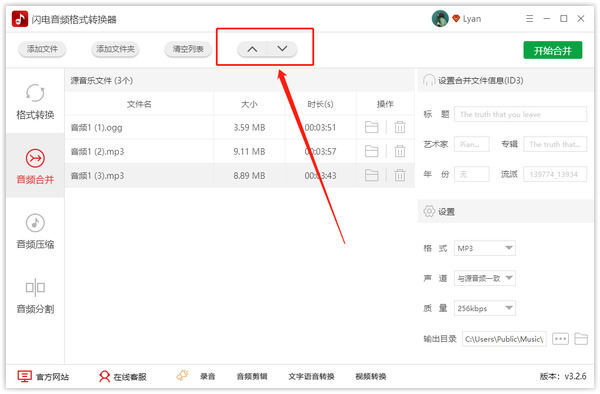600x394 pixels.
Task: Click the 录音 microphone icon
Action: click(x=183, y=375)
